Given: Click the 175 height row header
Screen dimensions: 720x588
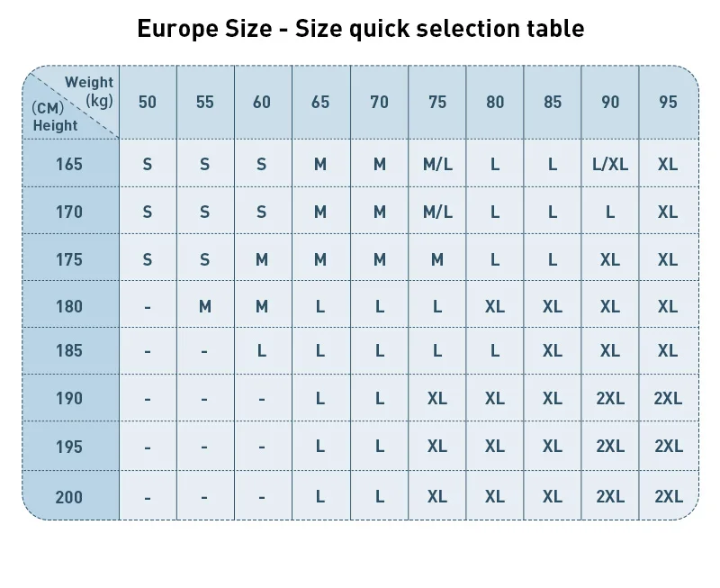Looking at the screenshot, I should 68,259.
